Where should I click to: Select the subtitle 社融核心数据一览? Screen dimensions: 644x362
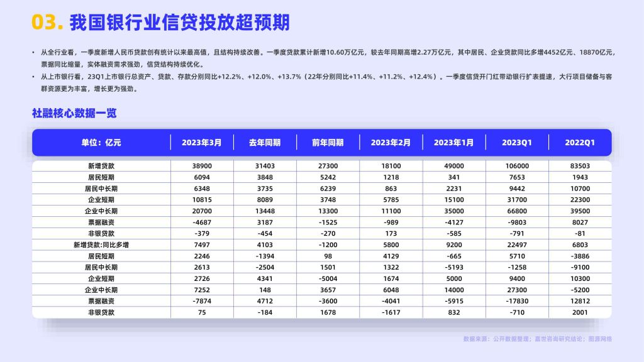(x=74, y=113)
